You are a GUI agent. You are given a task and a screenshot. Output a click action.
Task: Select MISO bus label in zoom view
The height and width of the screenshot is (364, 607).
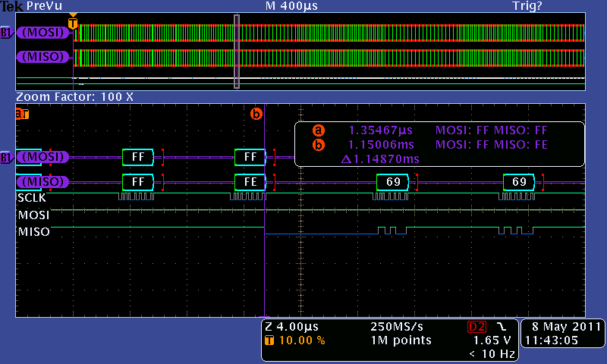point(42,182)
